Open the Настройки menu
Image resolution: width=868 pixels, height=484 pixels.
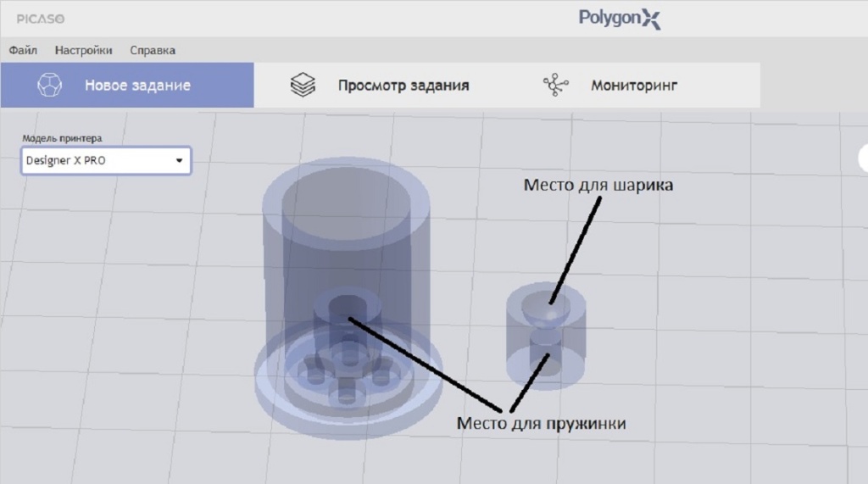click(x=83, y=50)
